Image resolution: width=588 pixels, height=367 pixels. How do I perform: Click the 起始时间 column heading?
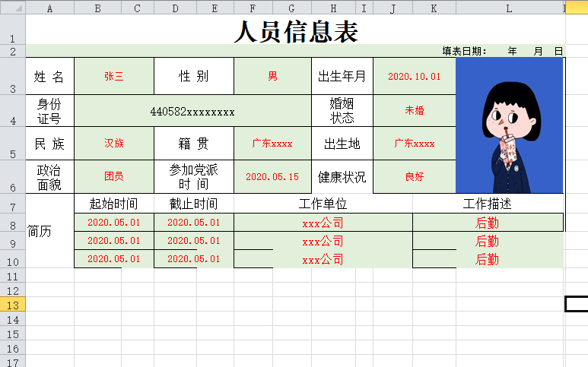pyautogui.click(x=114, y=204)
